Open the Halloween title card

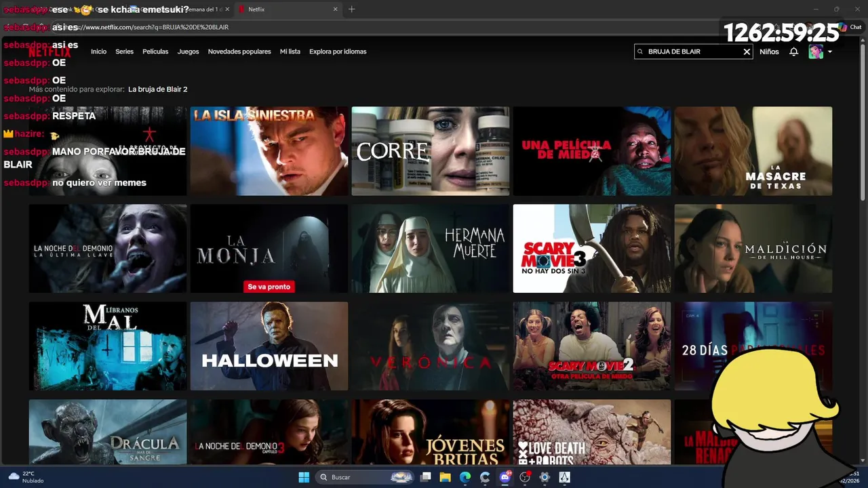click(x=269, y=346)
